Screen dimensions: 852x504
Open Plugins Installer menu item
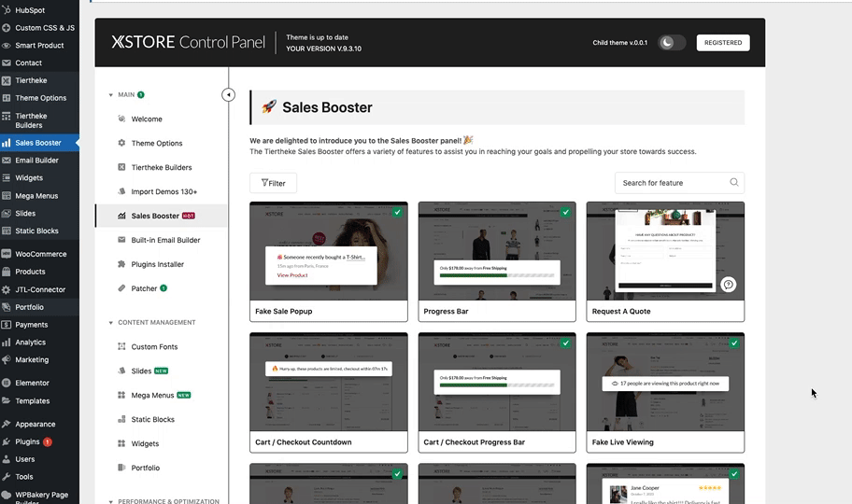(x=158, y=264)
